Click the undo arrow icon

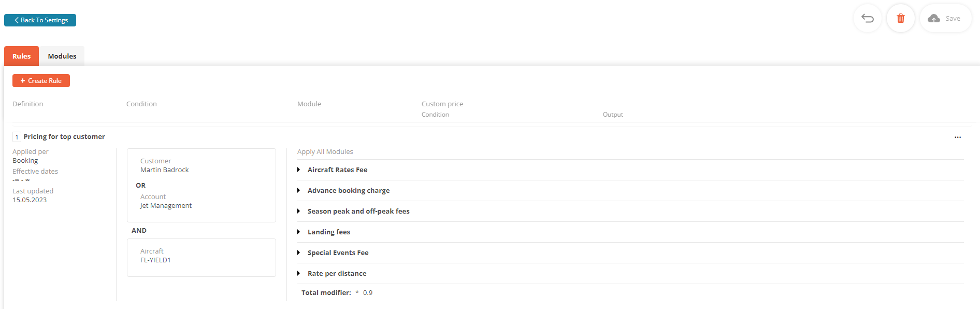[867, 19]
